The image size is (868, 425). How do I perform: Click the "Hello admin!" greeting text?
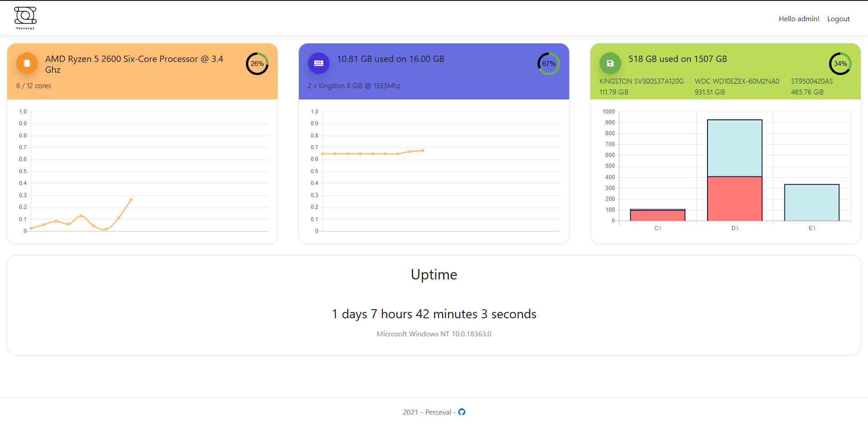coord(799,19)
